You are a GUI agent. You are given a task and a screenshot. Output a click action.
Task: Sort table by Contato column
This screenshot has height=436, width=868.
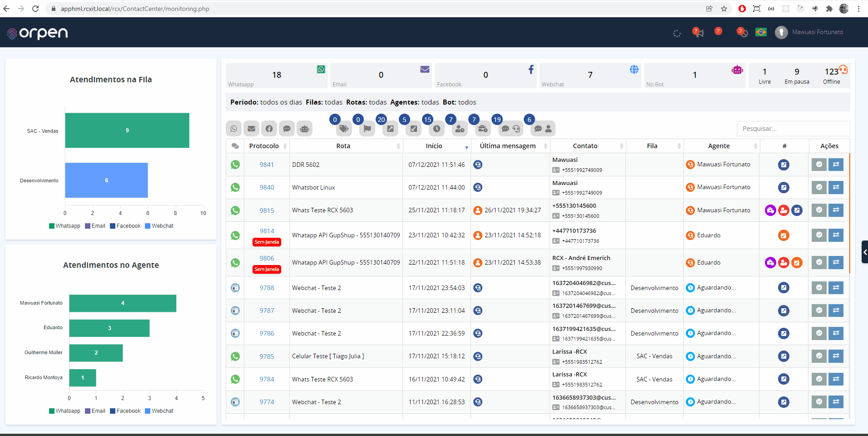[x=588, y=146]
